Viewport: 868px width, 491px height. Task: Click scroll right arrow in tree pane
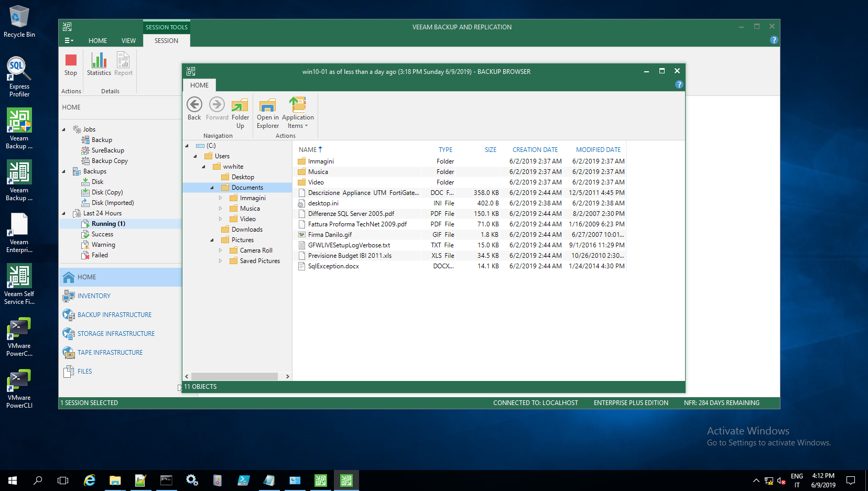click(287, 377)
